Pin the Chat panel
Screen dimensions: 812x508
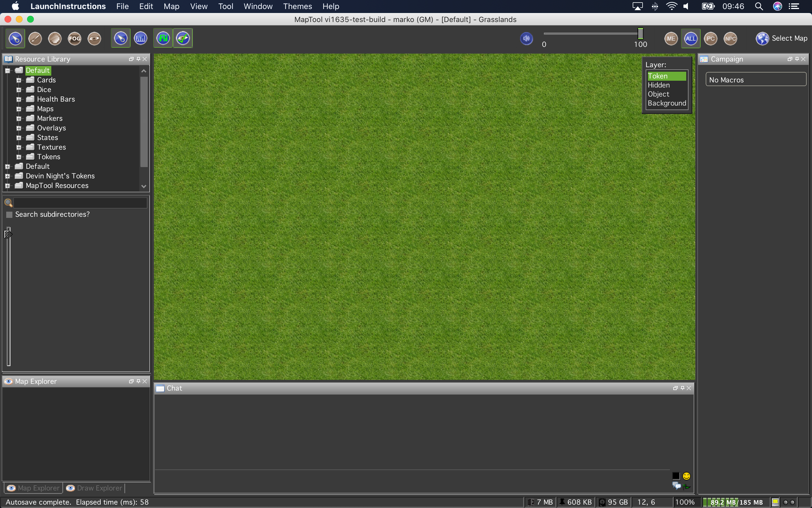coord(682,388)
